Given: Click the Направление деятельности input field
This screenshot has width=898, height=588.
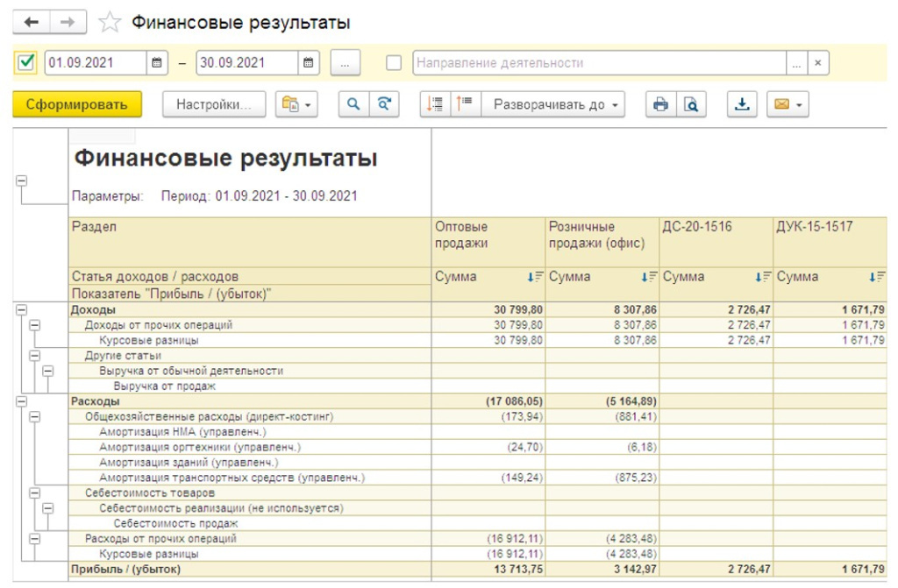Looking at the screenshot, I should point(598,63).
